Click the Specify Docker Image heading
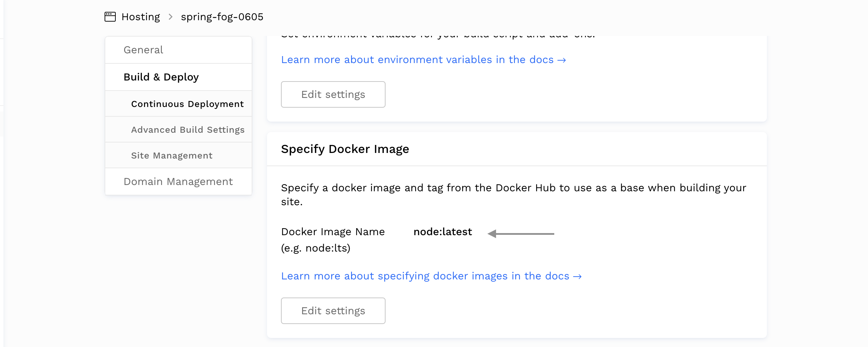Viewport: 868px width, 347px height. click(345, 149)
